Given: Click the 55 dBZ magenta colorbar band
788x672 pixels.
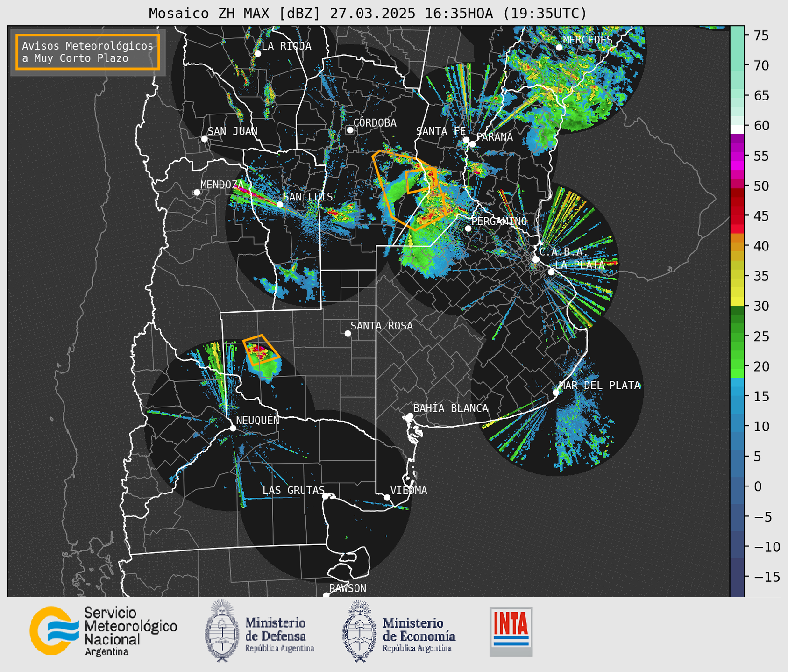Looking at the screenshot, I should point(737,156).
